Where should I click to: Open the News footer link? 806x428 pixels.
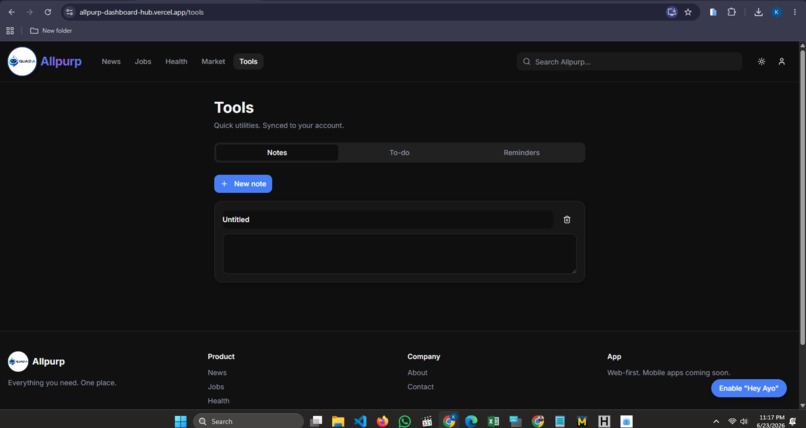[217, 373]
